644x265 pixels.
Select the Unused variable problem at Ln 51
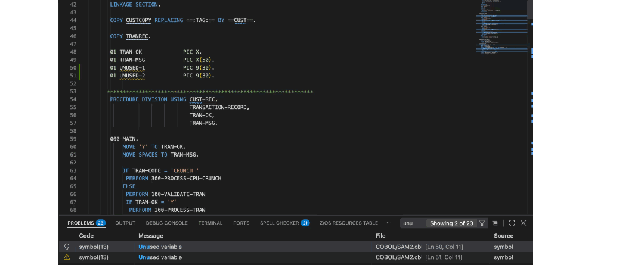click(x=296, y=257)
